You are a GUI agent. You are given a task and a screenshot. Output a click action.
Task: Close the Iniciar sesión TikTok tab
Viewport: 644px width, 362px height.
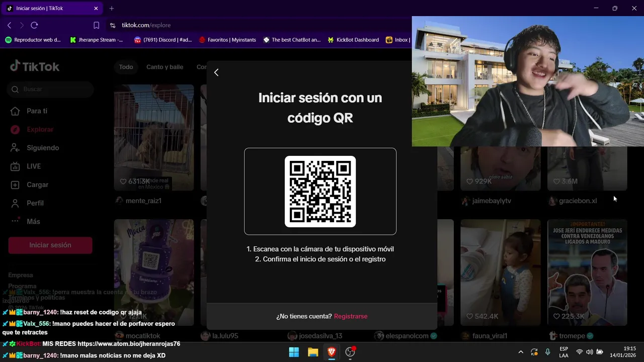[96, 9]
